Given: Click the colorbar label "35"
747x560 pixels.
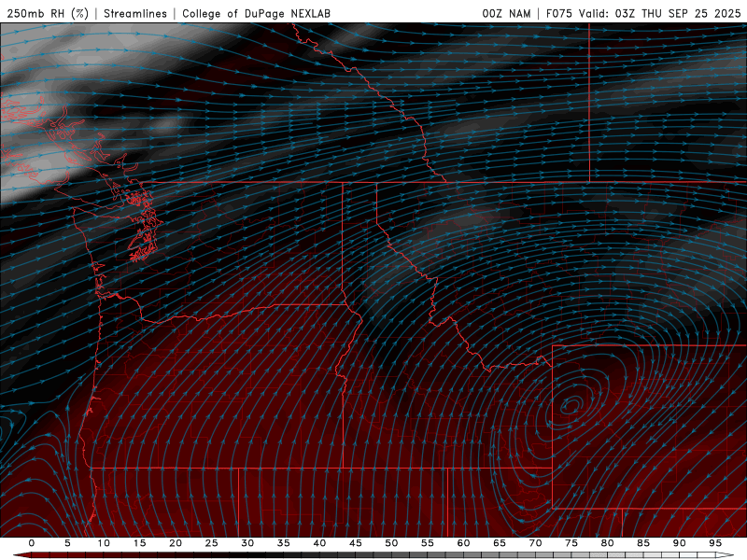Looking at the screenshot, I should pyautogui.click(x=284, y=543).
